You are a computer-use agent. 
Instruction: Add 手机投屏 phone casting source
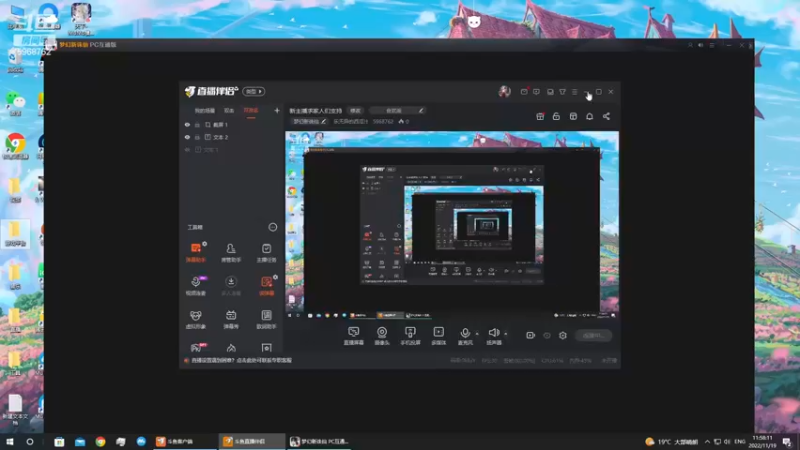(x=410, y=336)
